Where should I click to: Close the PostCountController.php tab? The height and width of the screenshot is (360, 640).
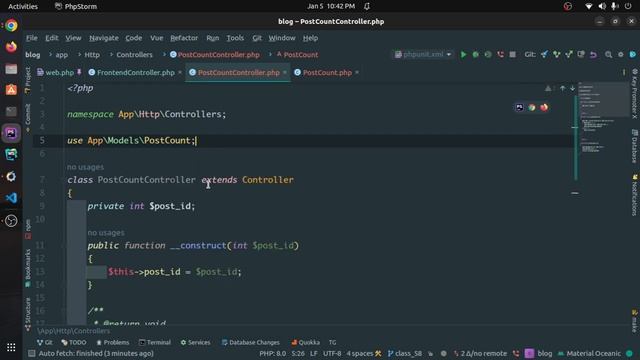click(285, 73)
